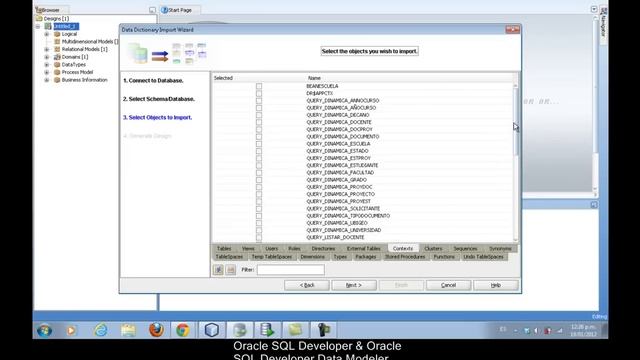The height and width of the screenshot is (360, 640).
Task: Click the DataTypes folder icon
Action: click(57, 64)
